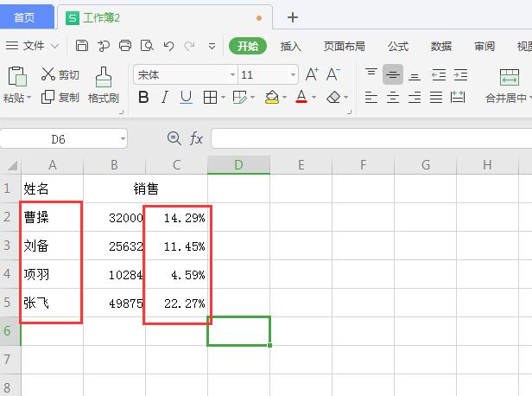Click the font color red A swatch
The height and width of the screenshot is (396, 532).
point(301,98)
